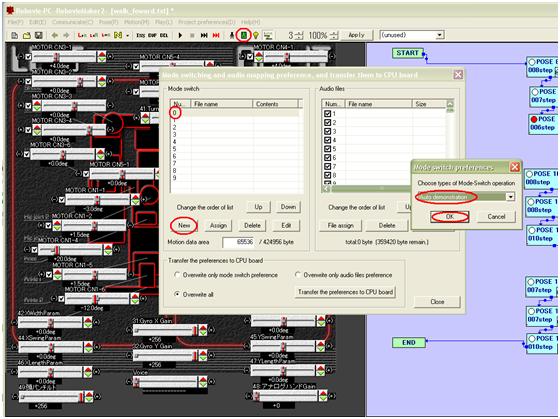Open the Motion(M) menu
The height and width of the screenshot is (419, 560).
[136, 22]
